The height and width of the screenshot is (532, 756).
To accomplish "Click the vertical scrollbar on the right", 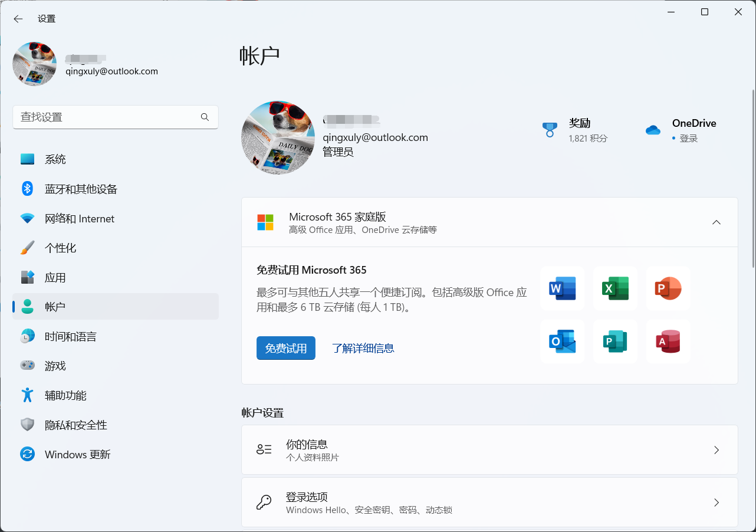I will [752, 178].
